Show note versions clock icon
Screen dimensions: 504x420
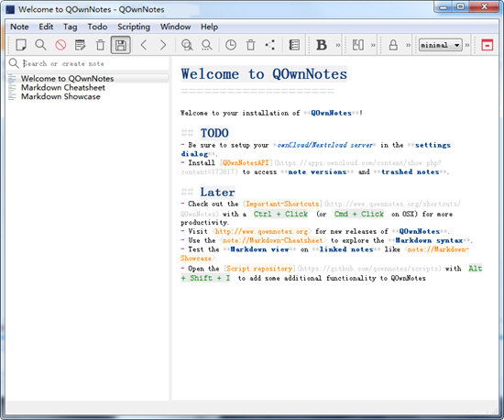(230, 45)
